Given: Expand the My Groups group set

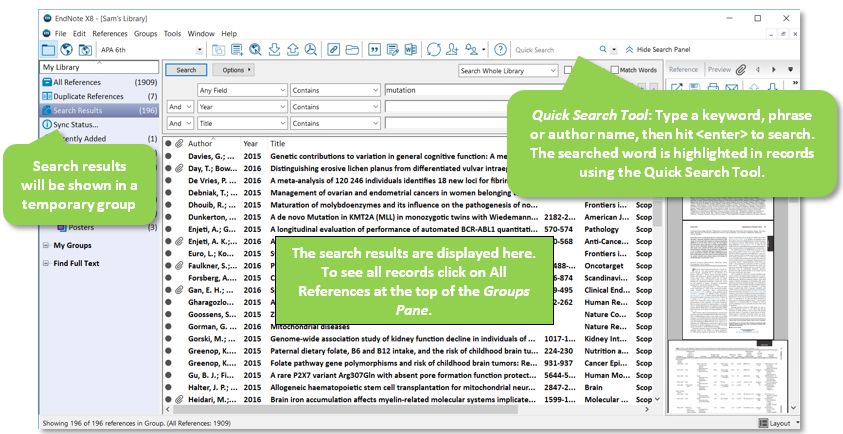Looking at the screenshot, I should click(x=46, y=245).
